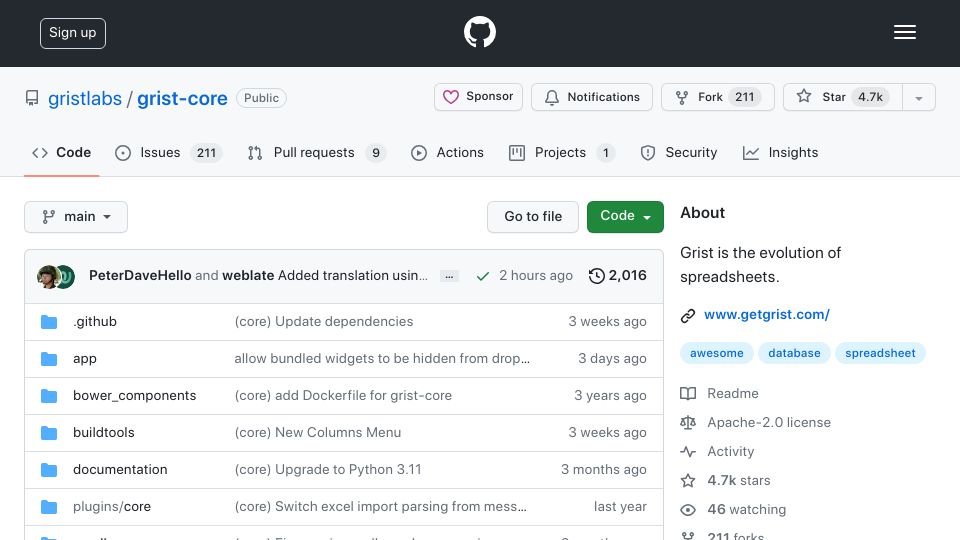Open the "(core) Update dependencies" commit message
The height and width of the screenshot is (540, 960).
point(324,322)
